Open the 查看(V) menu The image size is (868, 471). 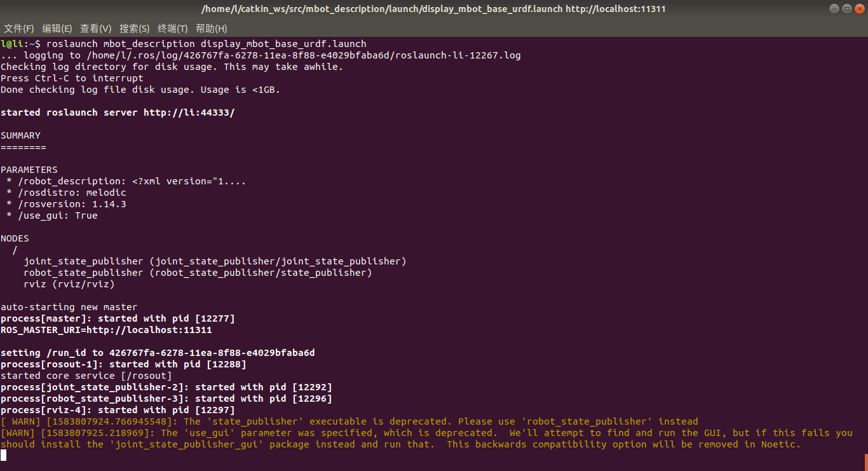[95, 28]
